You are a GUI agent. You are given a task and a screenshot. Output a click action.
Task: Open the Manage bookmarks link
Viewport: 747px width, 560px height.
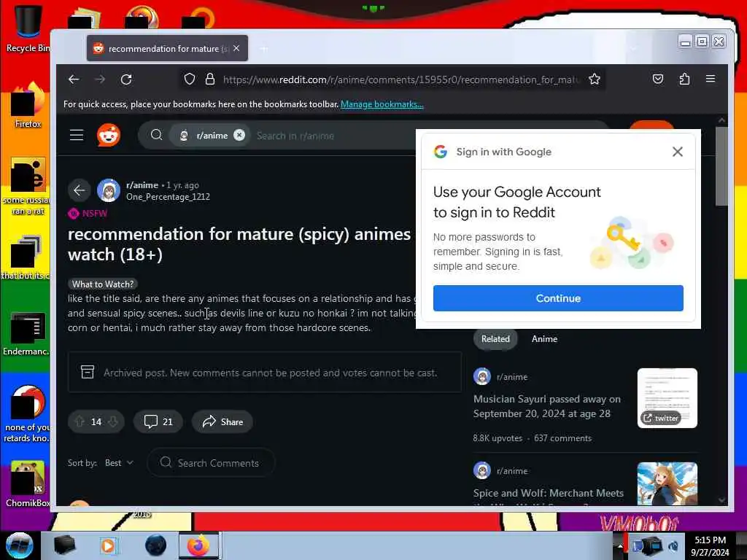[382, 104]
